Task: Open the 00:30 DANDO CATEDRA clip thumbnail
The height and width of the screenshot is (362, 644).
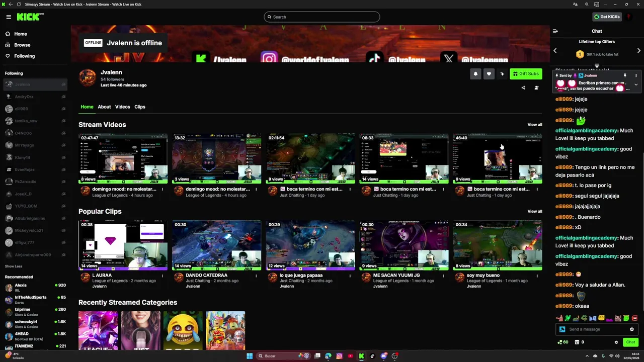Action: tap(217, 245)
